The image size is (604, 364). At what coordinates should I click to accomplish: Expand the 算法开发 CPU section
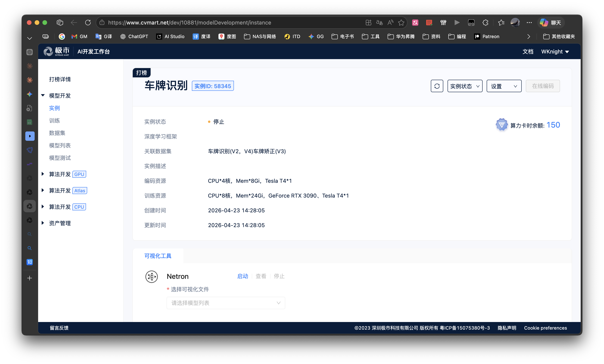43,207
